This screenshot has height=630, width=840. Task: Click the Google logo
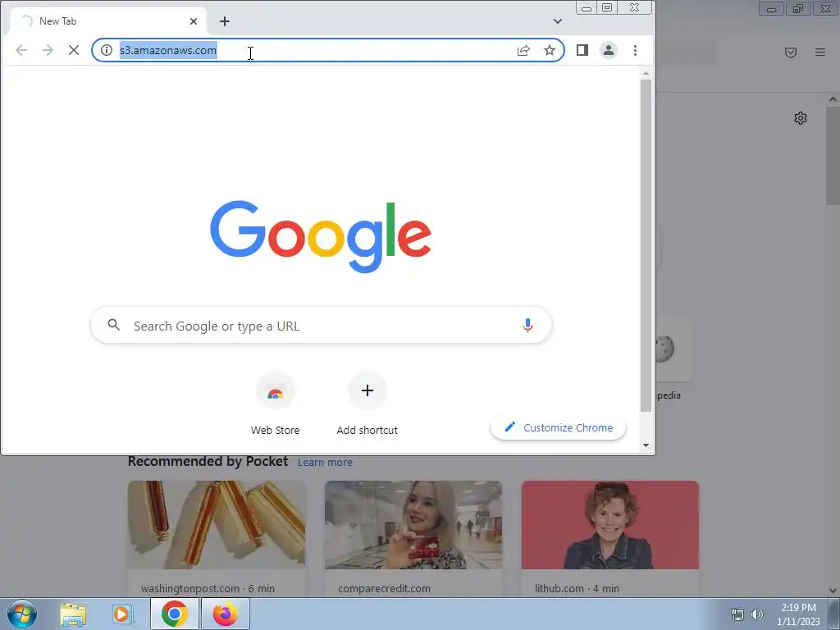pos(321,236)
